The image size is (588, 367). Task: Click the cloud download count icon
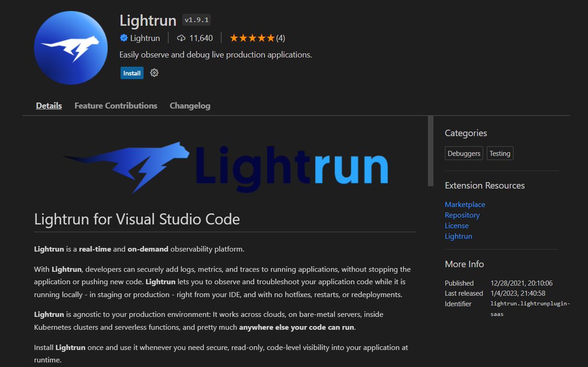coord(181,38)
